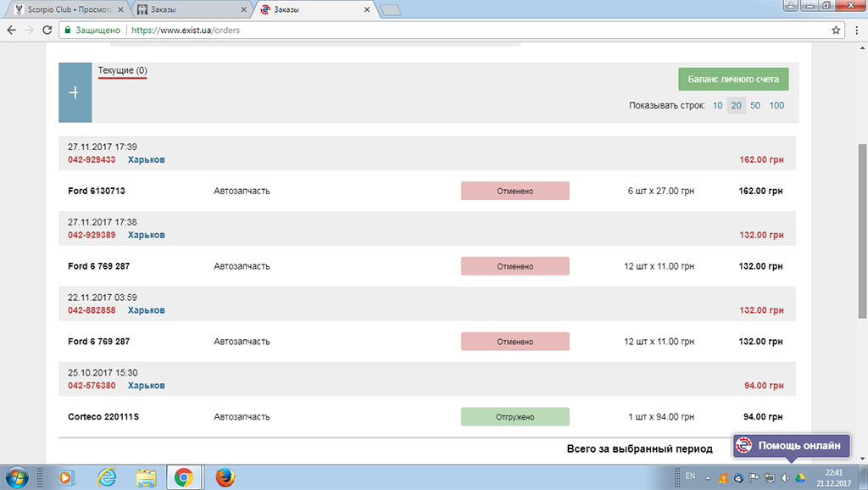Open the Помощь онлайн help widget
Viewport: 868px width, 490px height.
[x=789, y=445]
